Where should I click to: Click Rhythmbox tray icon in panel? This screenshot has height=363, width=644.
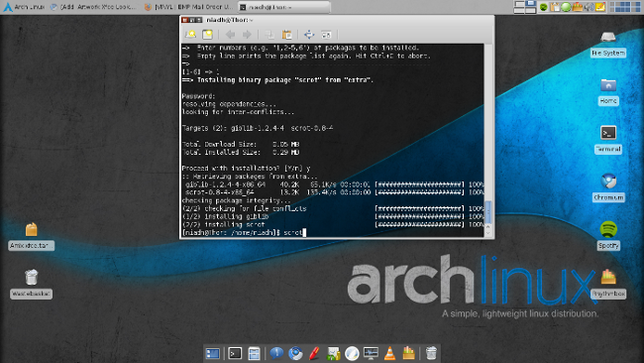point(578,7)
